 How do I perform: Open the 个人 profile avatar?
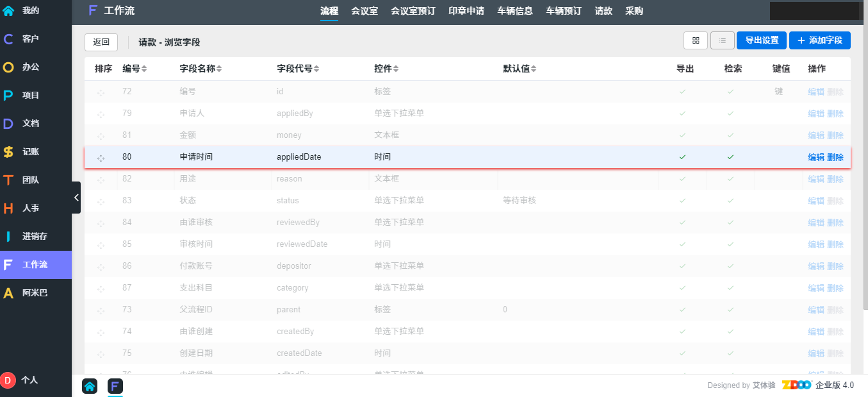coord(8,380)
